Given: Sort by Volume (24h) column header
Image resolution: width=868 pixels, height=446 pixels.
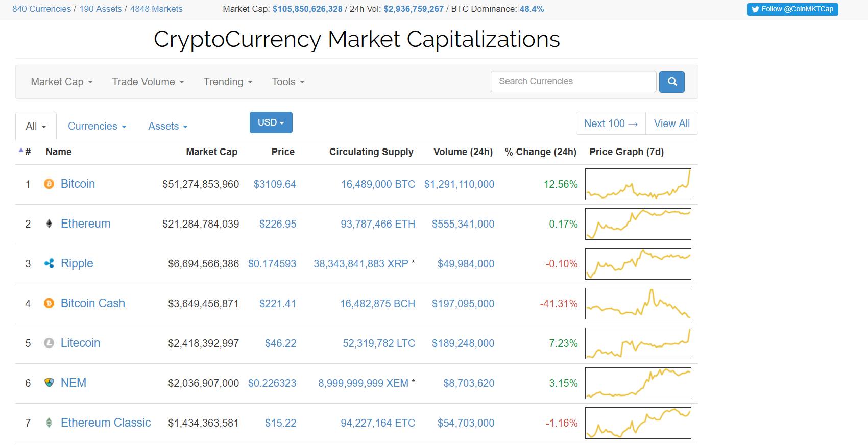Looking at the screenshot, I should click(x=463, y=152).
